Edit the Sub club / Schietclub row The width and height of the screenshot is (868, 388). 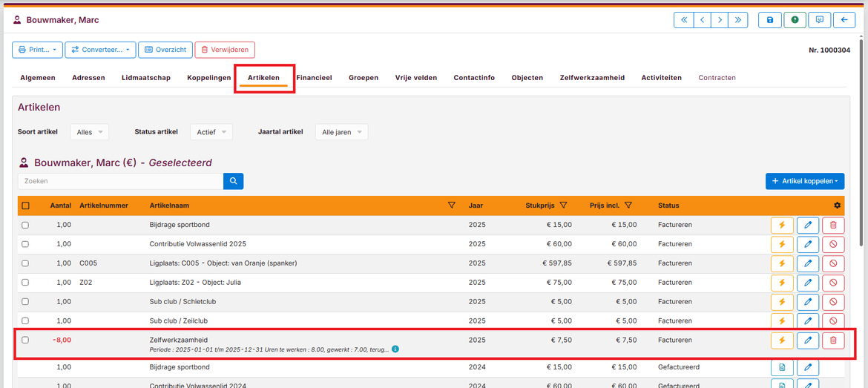coord(808,302)
